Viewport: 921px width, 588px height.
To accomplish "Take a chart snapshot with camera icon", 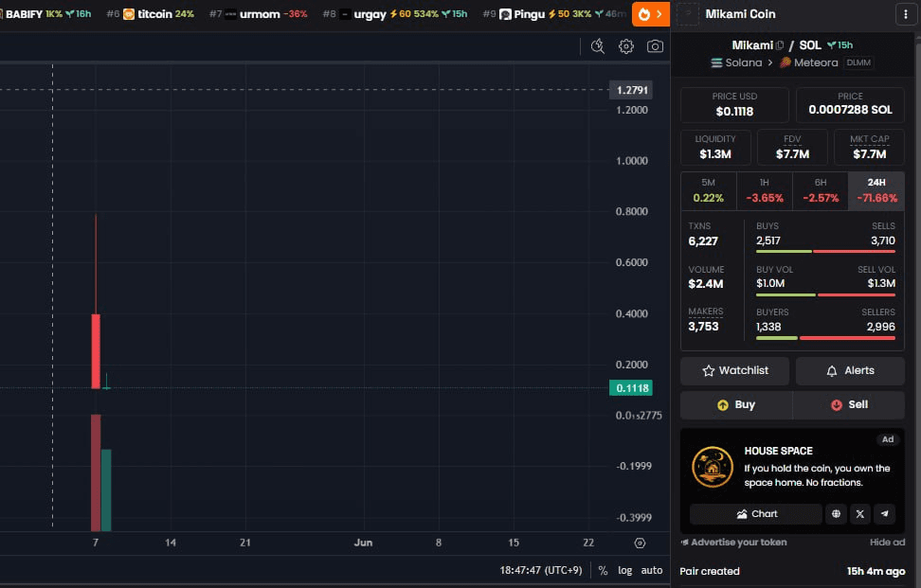I will click(x=655, y=46).
